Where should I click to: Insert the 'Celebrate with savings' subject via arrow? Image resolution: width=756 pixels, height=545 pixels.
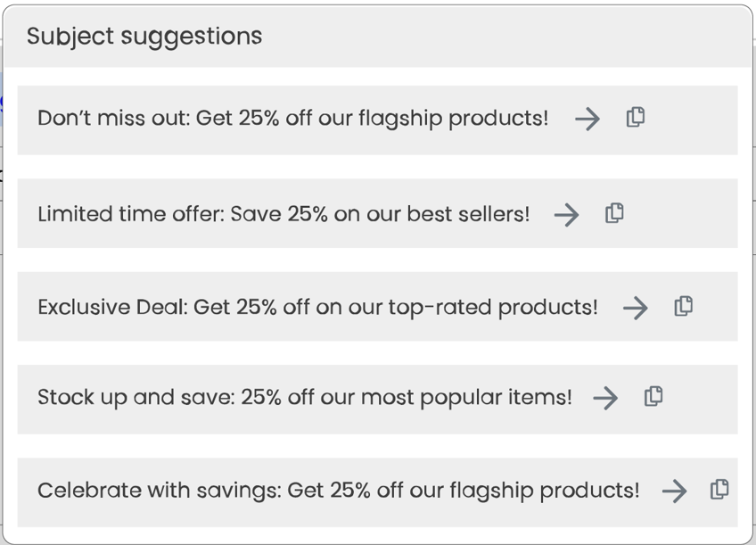point(675,491)
